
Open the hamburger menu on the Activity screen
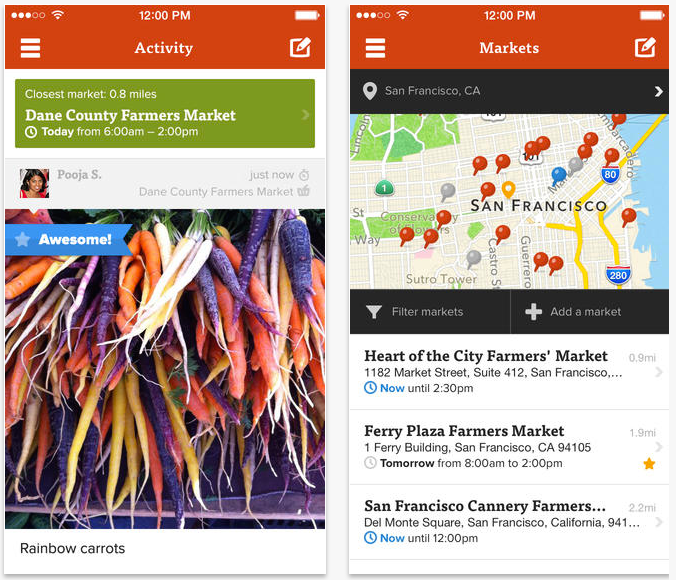point(30,48)
